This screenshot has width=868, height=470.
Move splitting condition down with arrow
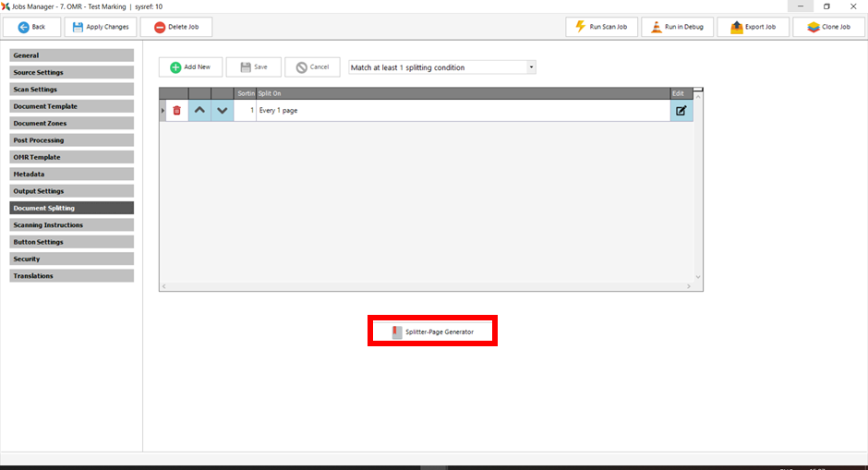pos(222,111)
